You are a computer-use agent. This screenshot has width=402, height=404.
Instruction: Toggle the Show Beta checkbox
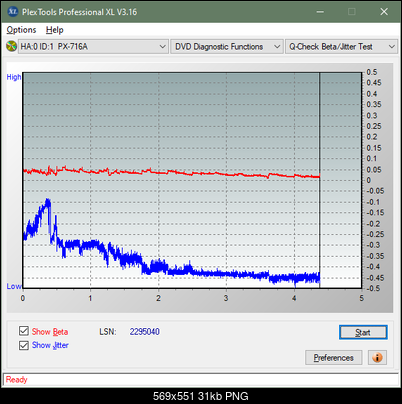[24, 331]
